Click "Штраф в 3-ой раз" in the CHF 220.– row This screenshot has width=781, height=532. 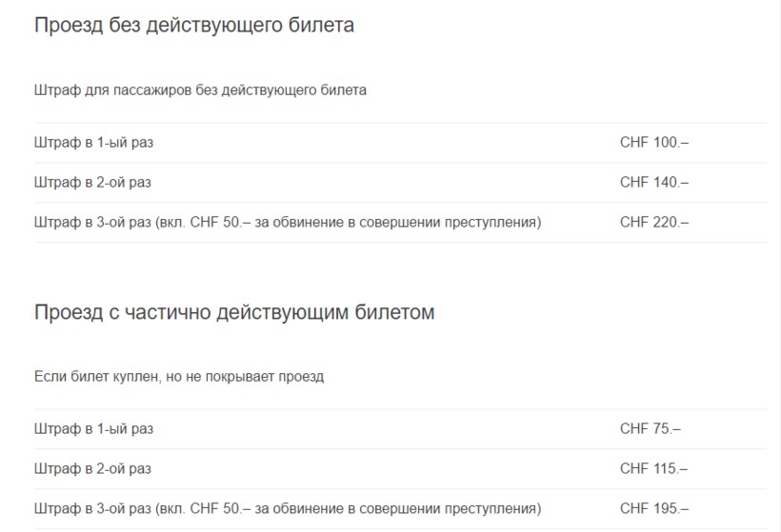92,223
